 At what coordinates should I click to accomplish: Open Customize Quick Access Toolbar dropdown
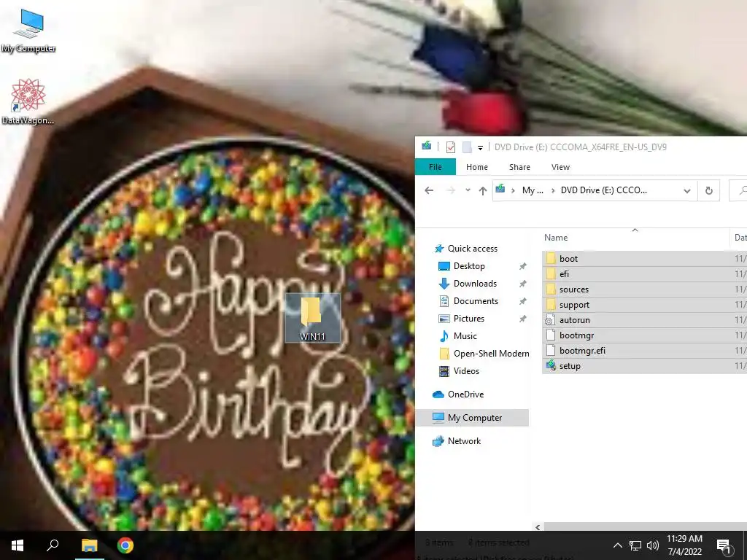(480, 148)
